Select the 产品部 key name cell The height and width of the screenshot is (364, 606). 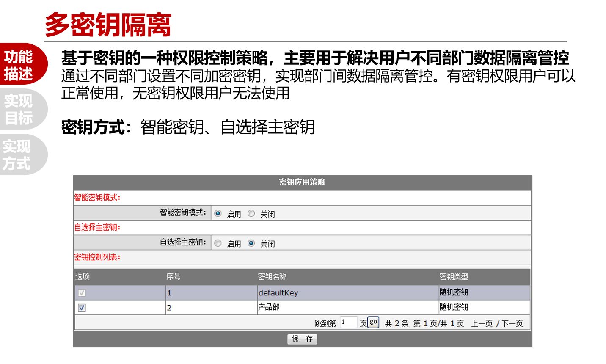(x=269, y=307)
